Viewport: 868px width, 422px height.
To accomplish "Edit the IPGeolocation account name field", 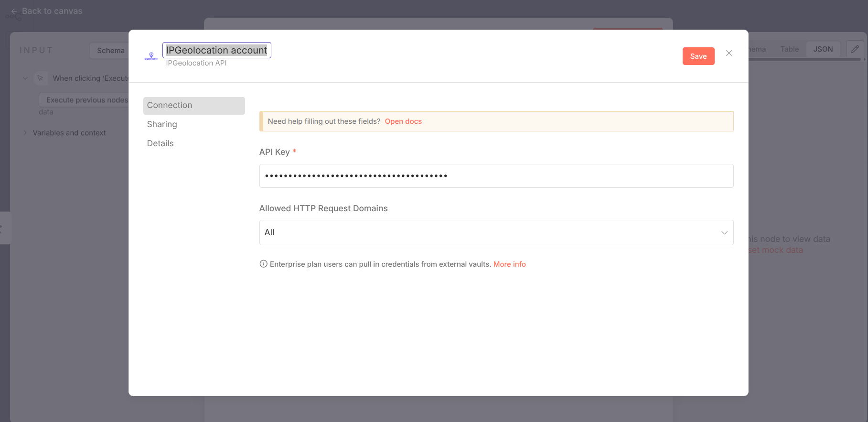I will [216, 50].
